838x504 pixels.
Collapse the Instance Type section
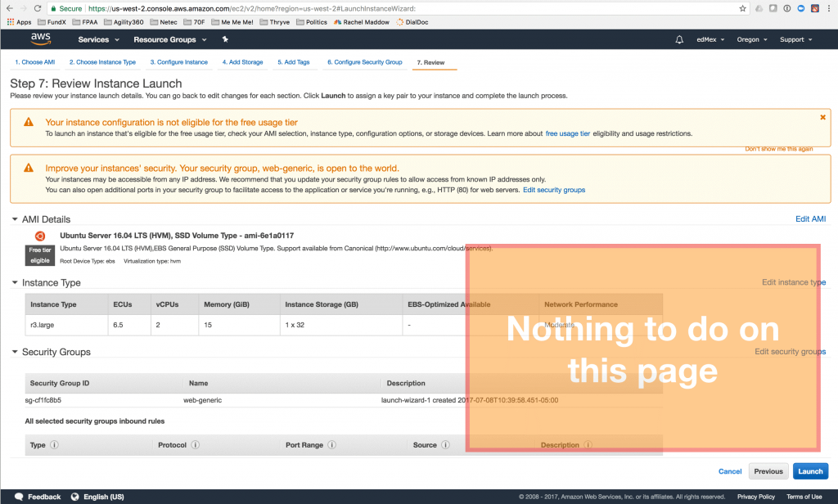pyautogui.click(x=15, y=282)
